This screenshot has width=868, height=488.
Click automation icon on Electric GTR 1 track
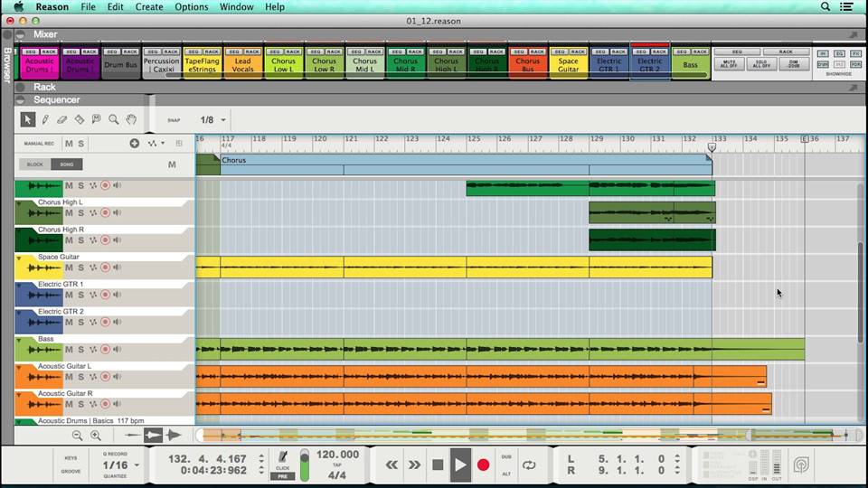click(93, 295)
